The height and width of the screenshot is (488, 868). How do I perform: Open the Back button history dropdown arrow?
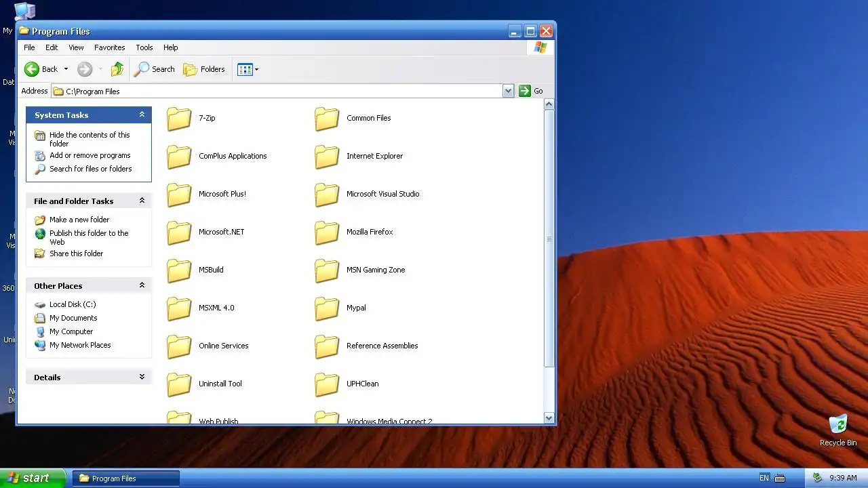coord(66,69)
